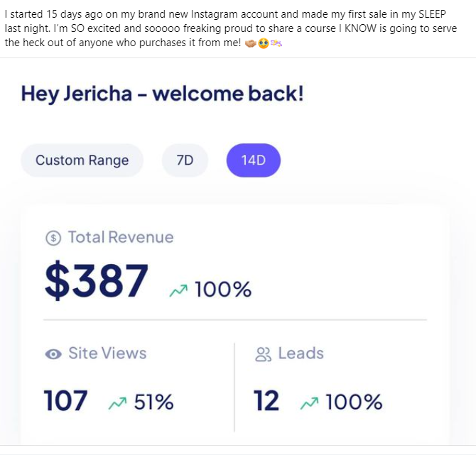Viewport: 476px width, 455px height.
Task: Click the teary-eyed face emoji
Action: click(264, 43)
